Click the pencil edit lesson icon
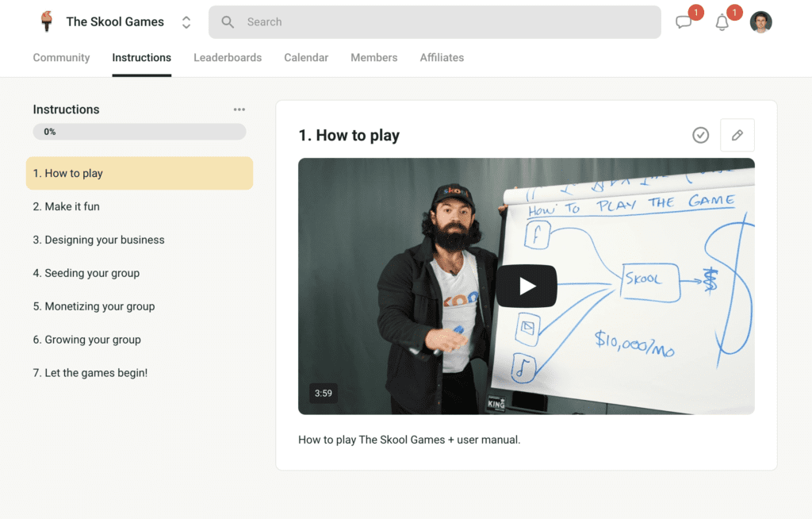 [x=737, y=135]
